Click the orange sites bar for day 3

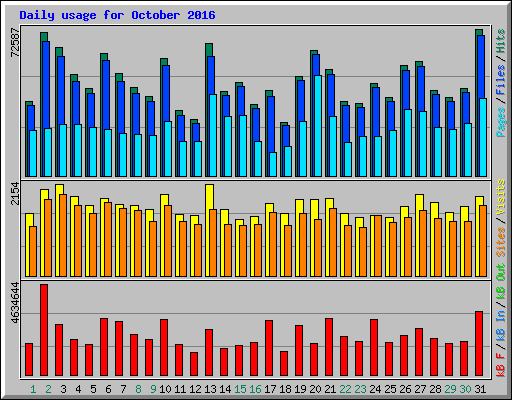pyautogui.click(x=63, y=235)
